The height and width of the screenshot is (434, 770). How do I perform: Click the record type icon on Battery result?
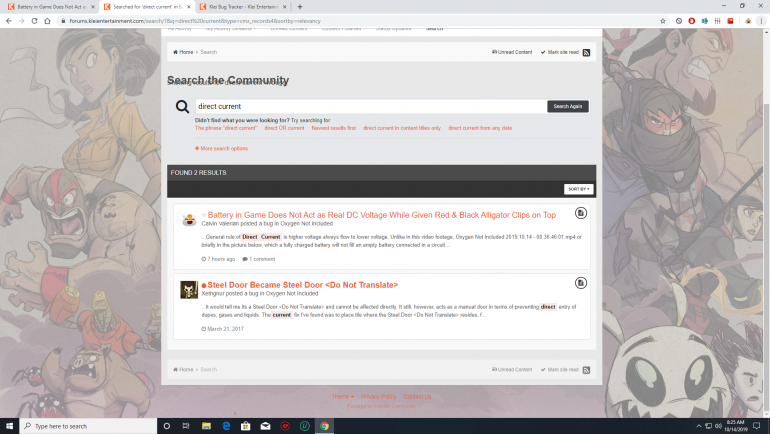click(580, 213)
